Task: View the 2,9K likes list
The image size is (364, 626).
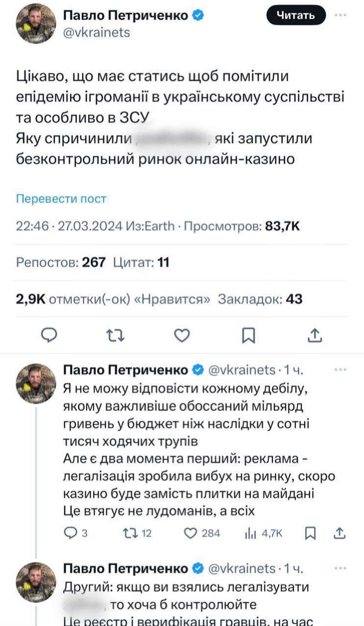Action: tap(114, 299)
